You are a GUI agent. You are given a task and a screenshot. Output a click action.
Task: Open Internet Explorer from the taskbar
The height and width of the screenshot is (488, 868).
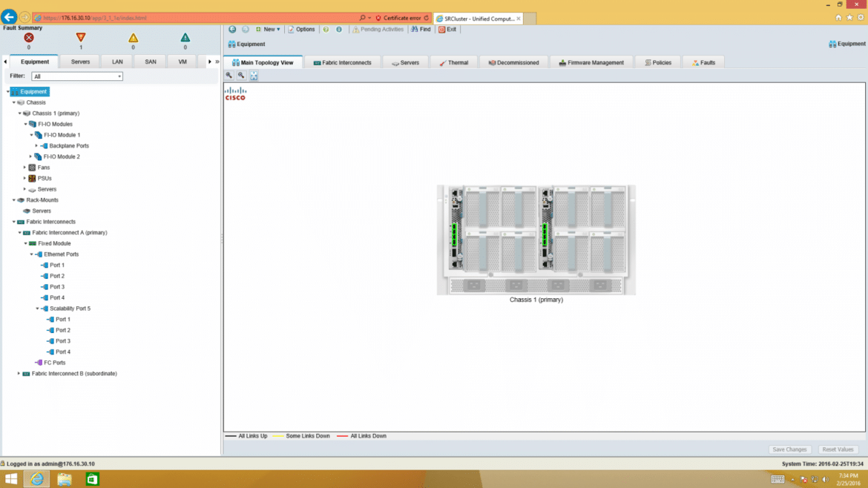[36, 479]
